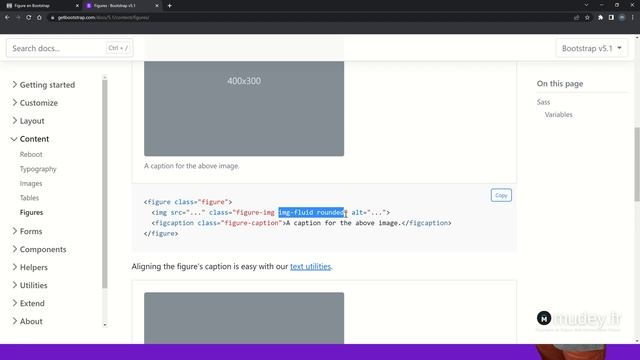Jump to the Sass section
The image size is (640, 360).
point(543,102)
